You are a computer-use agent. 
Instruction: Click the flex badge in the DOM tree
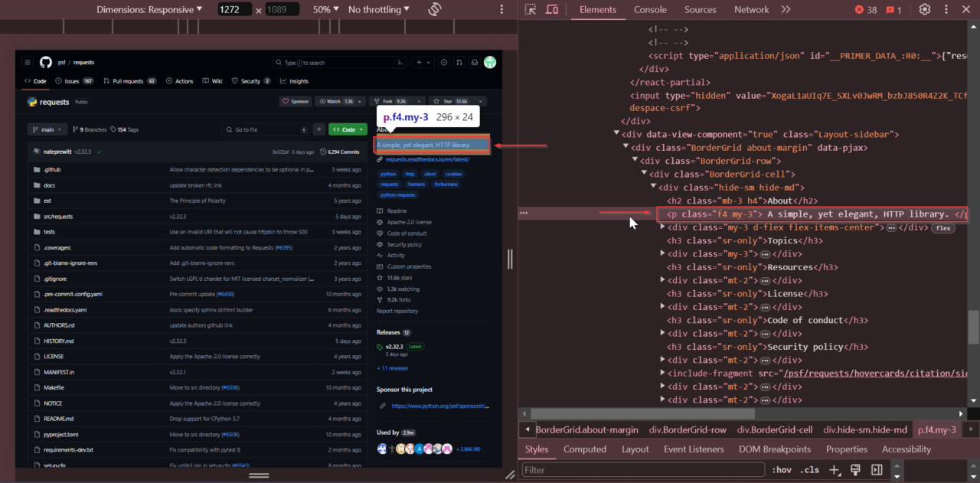[x=942, y=228]
